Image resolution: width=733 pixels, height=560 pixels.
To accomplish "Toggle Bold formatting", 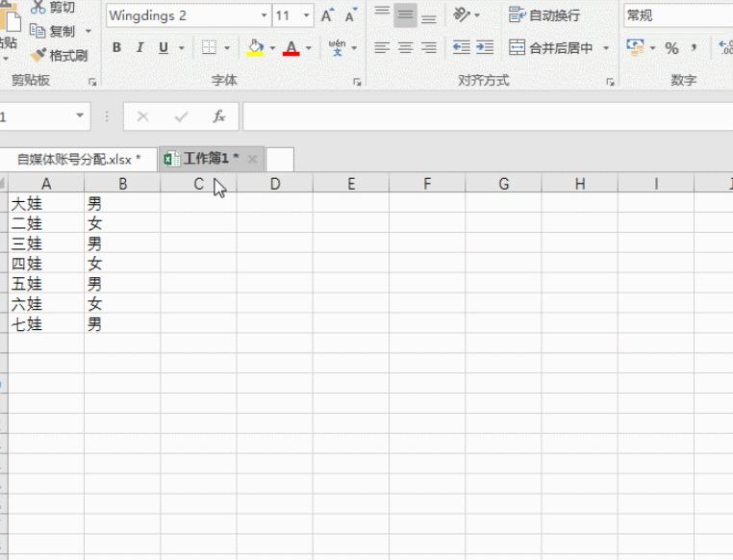I will [x=116, y=47].
